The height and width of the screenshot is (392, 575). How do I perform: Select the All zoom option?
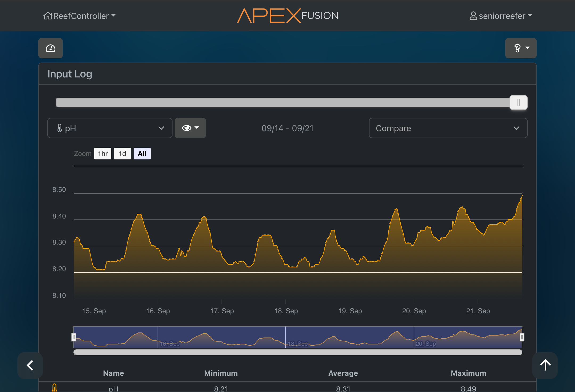tap(142, 154)
